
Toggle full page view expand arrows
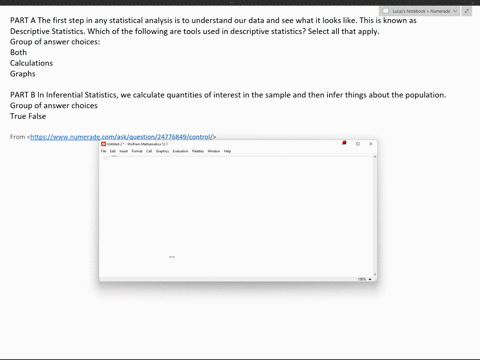click(x=467, y=11)
